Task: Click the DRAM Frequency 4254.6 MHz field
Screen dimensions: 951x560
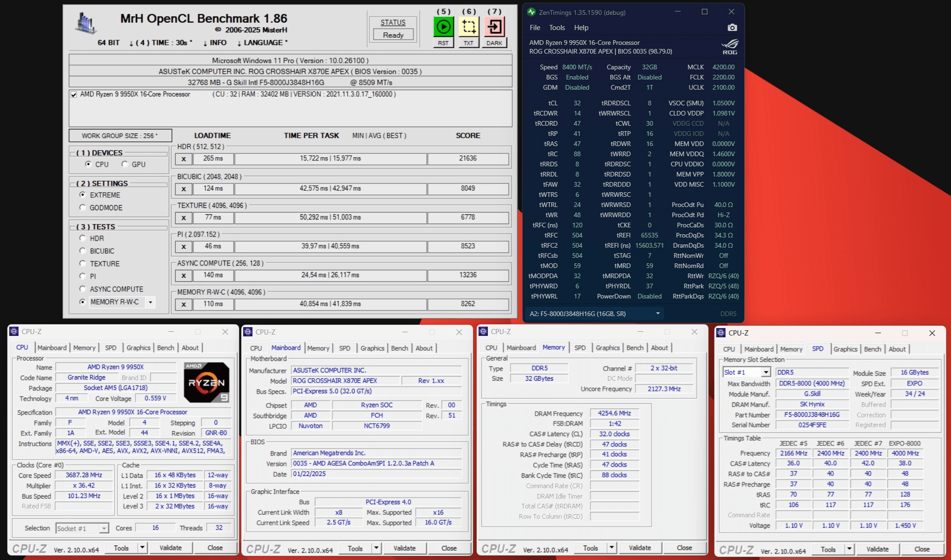Action: 614,413
